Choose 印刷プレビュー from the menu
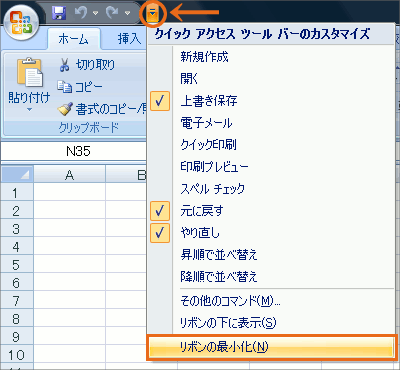Image resolution: width=400 pixels, height=370 pixels. pyautogui.click(x=271, y=167)
